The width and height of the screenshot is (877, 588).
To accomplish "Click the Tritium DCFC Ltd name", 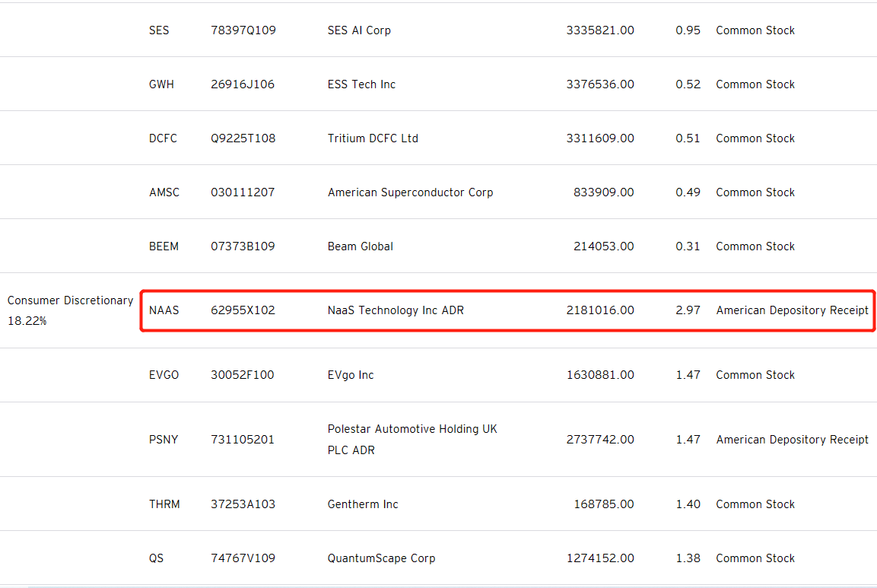I will coord(373,138).
